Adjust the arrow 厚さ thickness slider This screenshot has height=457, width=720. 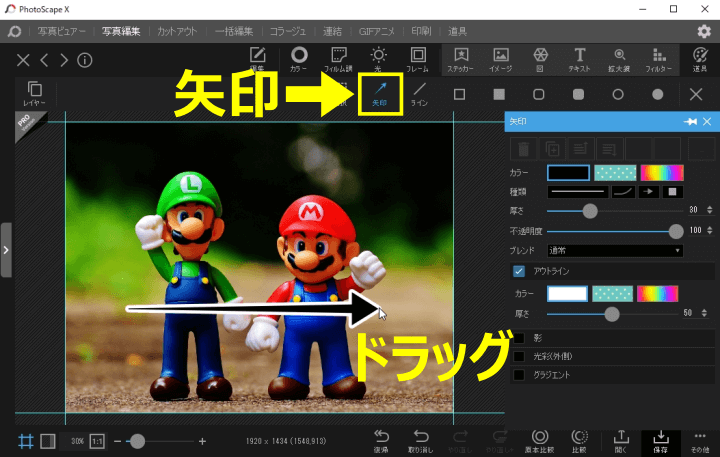[x=615, y=211]
